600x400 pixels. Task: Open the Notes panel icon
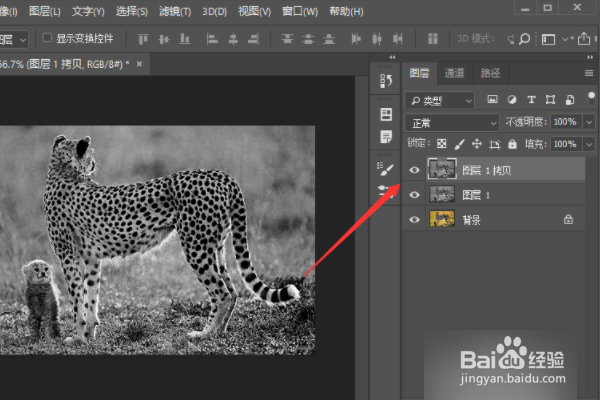386,137
